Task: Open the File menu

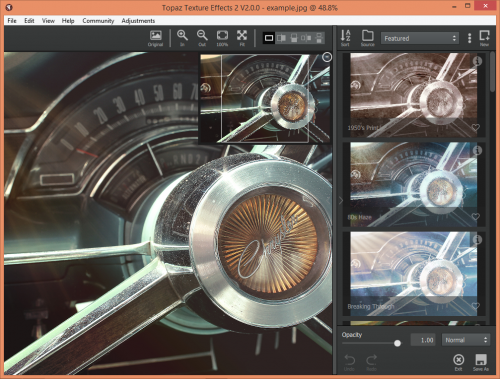Action: [x=12, y=21]
